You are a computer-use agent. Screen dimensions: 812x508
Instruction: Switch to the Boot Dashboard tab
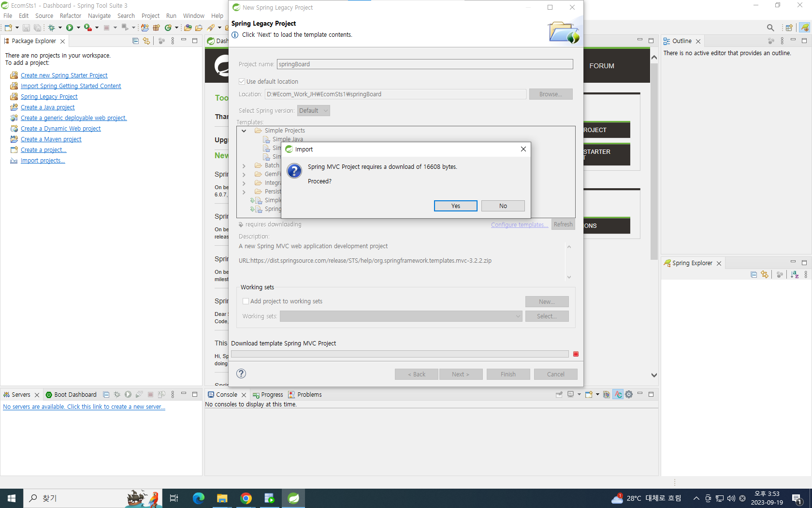tap(71, 395)
